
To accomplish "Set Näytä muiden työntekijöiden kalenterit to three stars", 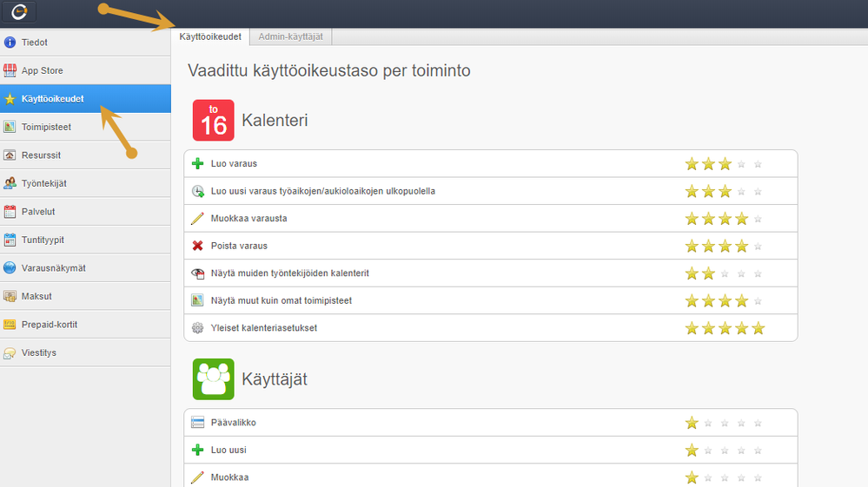I will pos(725,273).
